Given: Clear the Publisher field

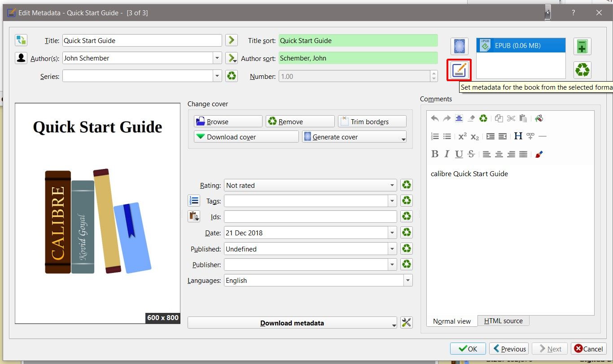Looking at the screenshot, I should [x=407, y=264].
